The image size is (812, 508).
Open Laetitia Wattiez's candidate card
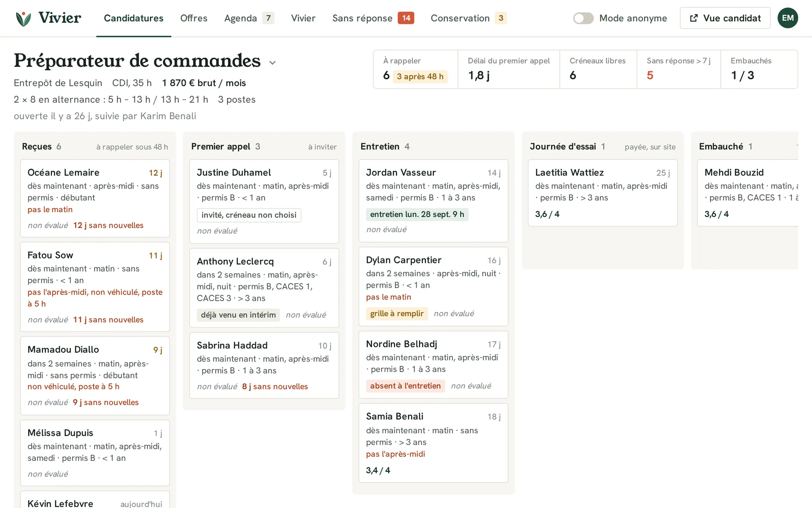[x=603, y=193]
